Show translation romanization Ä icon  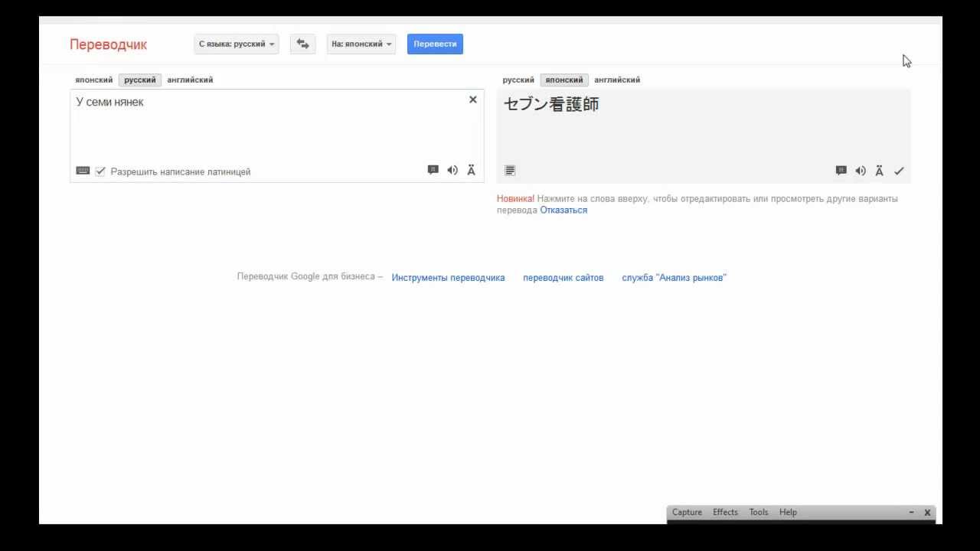click(x=879, y=171)
